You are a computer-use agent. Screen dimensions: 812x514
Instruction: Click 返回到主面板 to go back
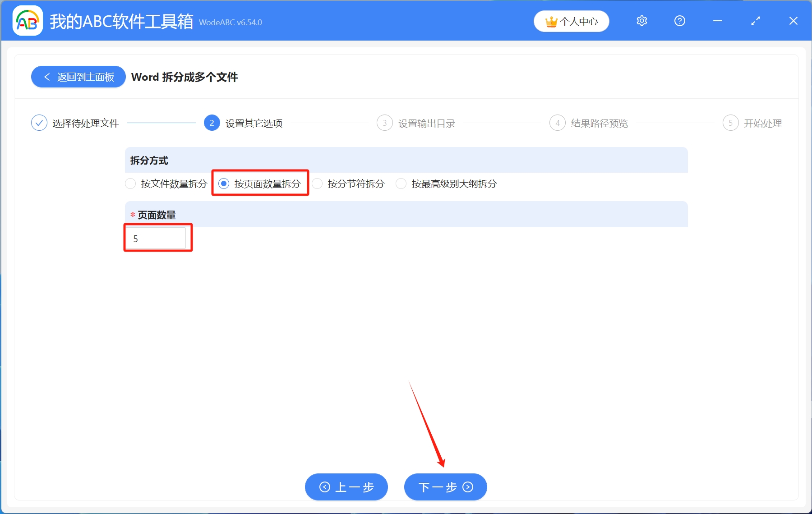click(x=78, y=77)
